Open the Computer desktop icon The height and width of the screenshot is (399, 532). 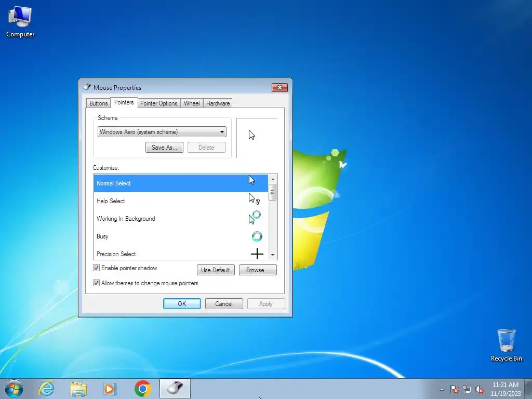click(x=20, y=22)
